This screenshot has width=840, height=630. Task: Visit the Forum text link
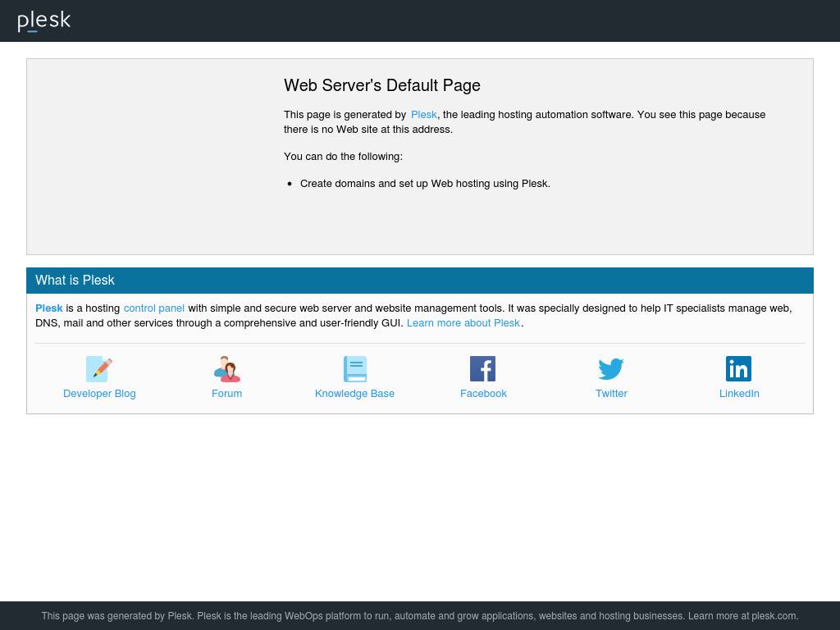coord(227,394)
